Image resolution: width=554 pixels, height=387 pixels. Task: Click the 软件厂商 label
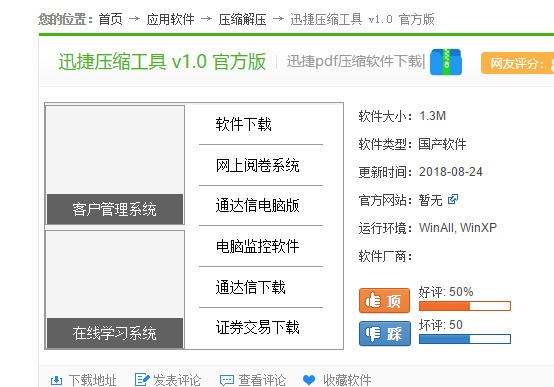click(x=385, y=256)
